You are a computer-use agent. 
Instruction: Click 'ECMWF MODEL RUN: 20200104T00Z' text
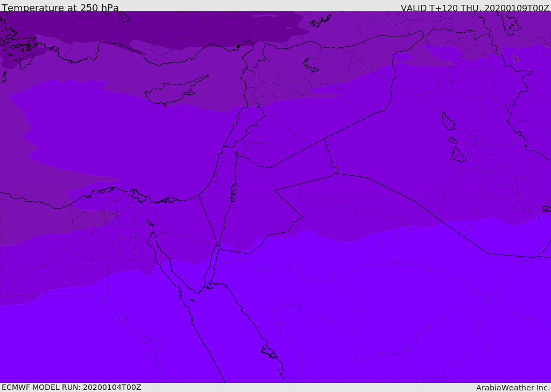pyautogui.click(x=72, y=387)
